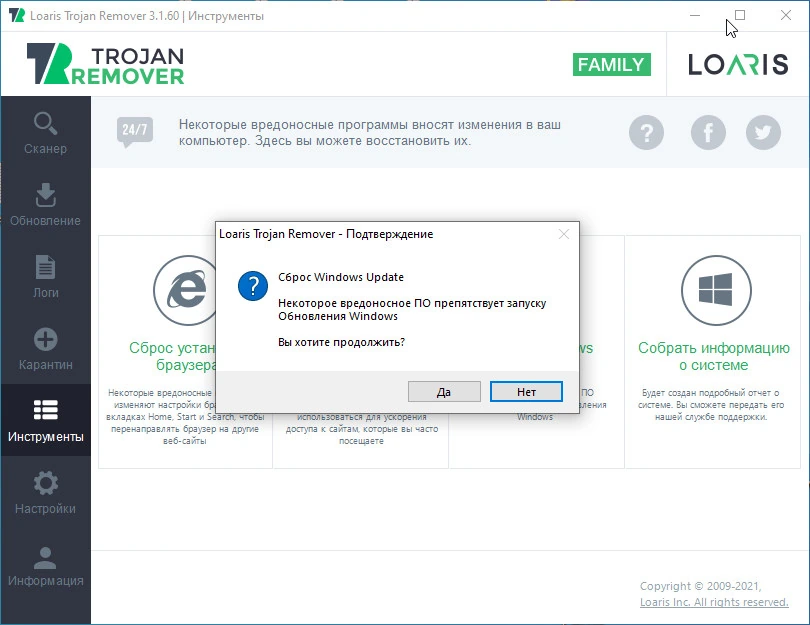This screenshot has width=810, height=625.
Task: Click the Будет создан подробный отчет description
Action: [x=711, y=405]
